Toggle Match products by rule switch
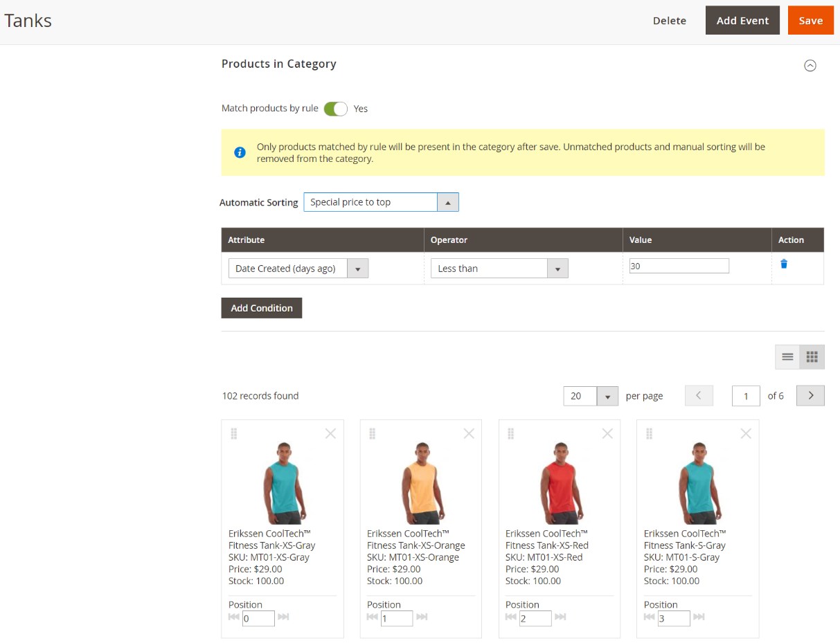This screenshot has width=840, height=643. pyautogui.click(x=336, y=109)
